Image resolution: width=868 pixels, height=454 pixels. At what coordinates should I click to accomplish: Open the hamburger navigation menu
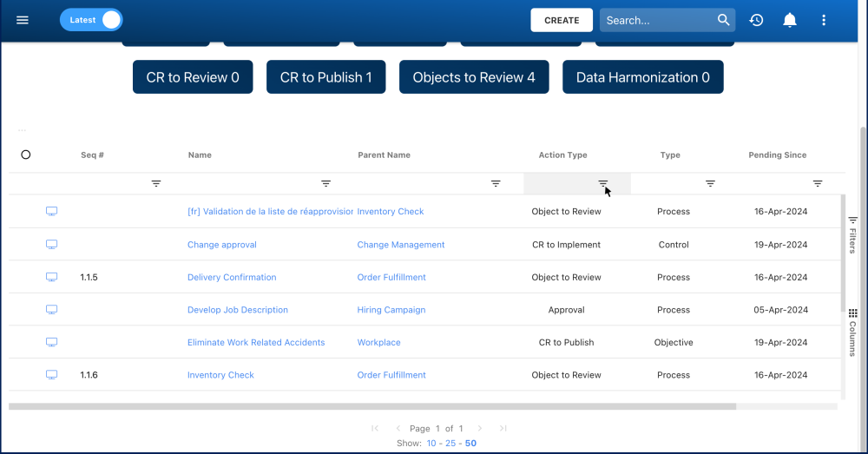(23, 20)
